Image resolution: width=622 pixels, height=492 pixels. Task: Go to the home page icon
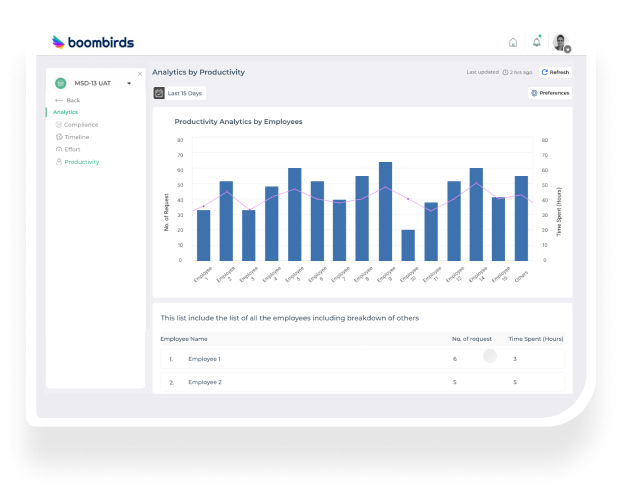[x=513, y=43]
